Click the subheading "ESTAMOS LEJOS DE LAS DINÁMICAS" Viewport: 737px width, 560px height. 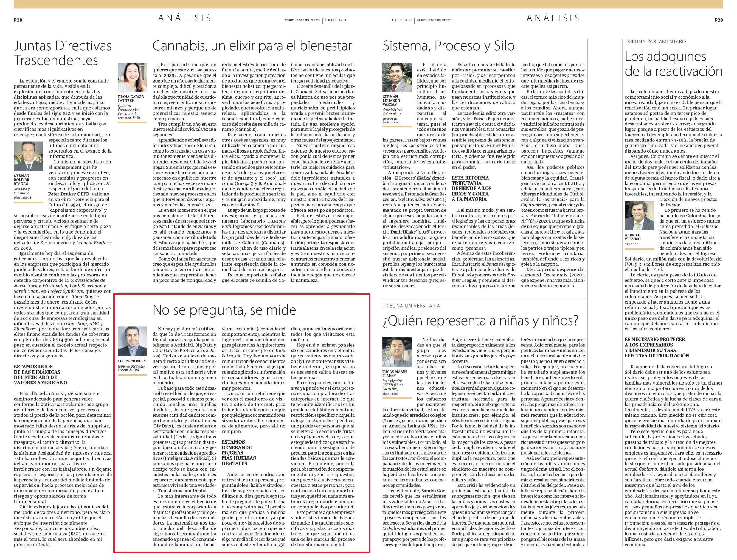[37, 369]
